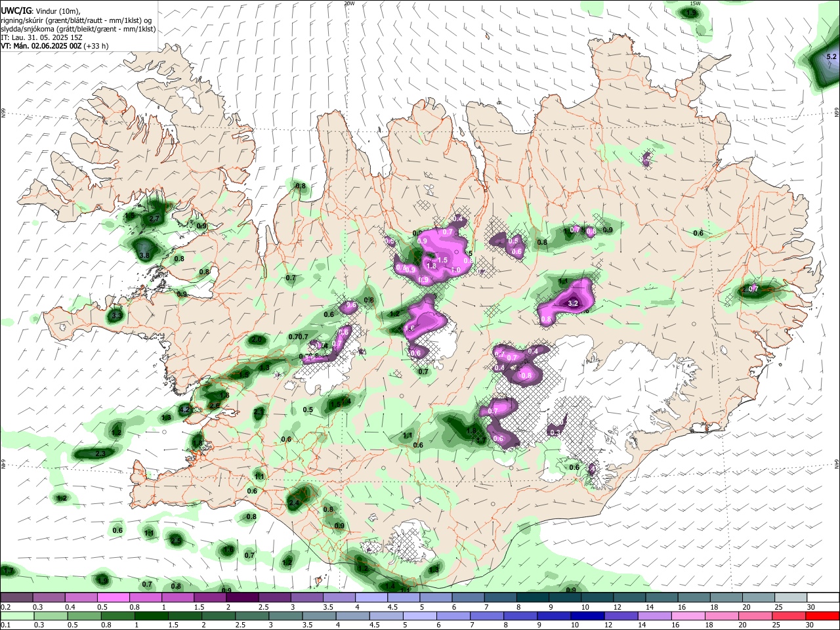Select the violet 12 swatch in rain legend row
Image resolution: width=840 pixels, height=630 pixels.
[x=620, y=616]
